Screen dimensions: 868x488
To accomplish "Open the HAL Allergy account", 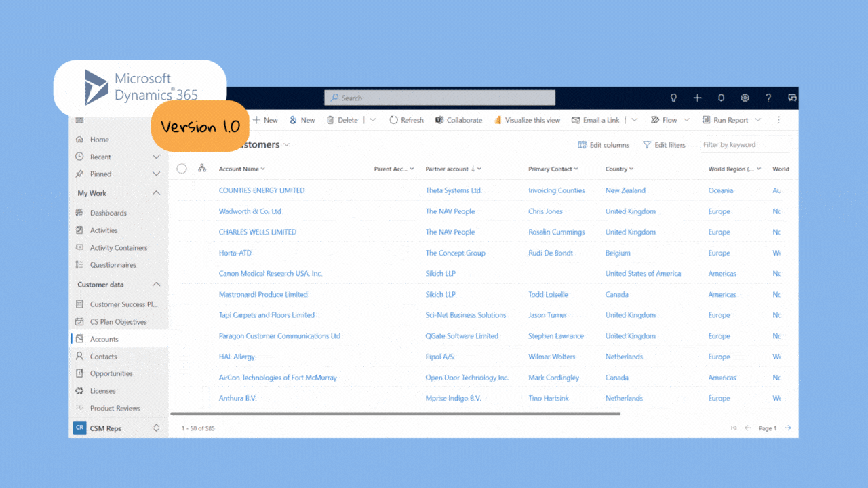I will click(237, 357).
